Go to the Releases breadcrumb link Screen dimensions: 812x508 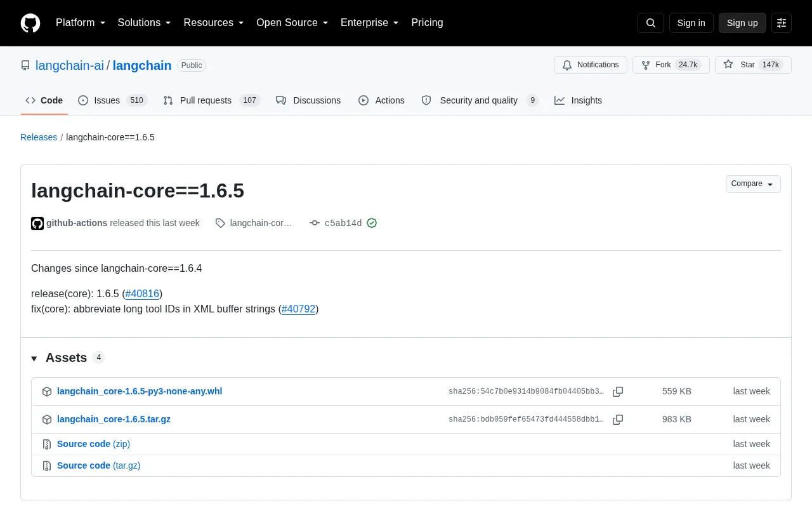pyautogui.click(x=39, y=137)
